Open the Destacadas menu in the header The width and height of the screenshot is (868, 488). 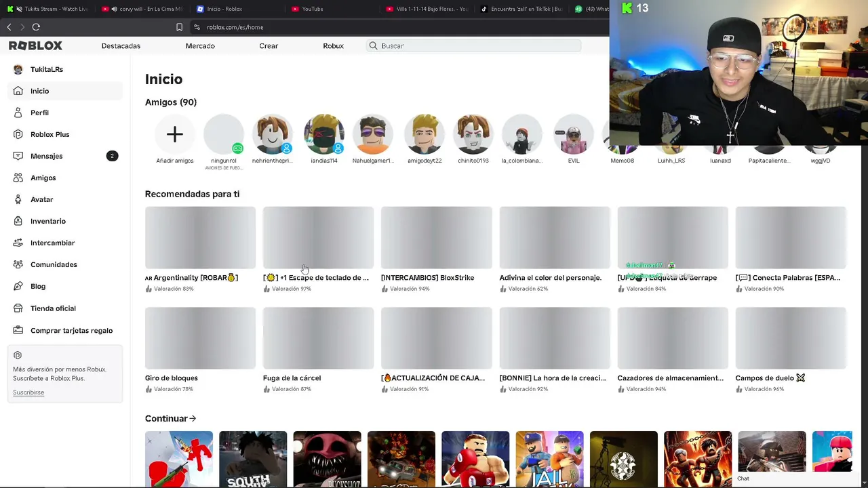pos(121,45)
